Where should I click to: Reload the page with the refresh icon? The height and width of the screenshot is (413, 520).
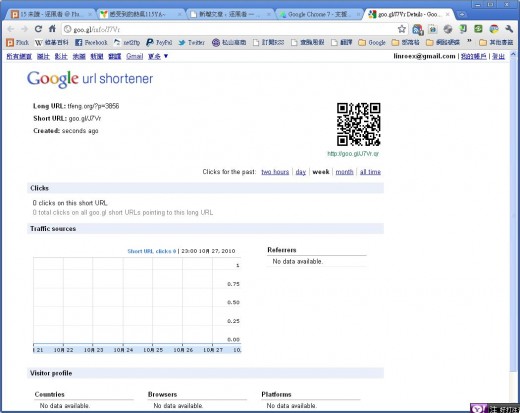click(x=38, y=29)
